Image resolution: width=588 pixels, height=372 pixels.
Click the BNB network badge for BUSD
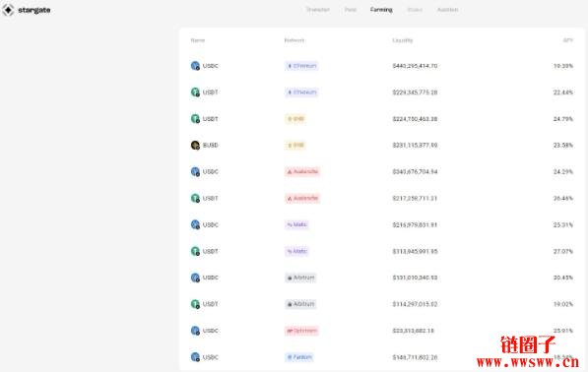coord(295,145)
